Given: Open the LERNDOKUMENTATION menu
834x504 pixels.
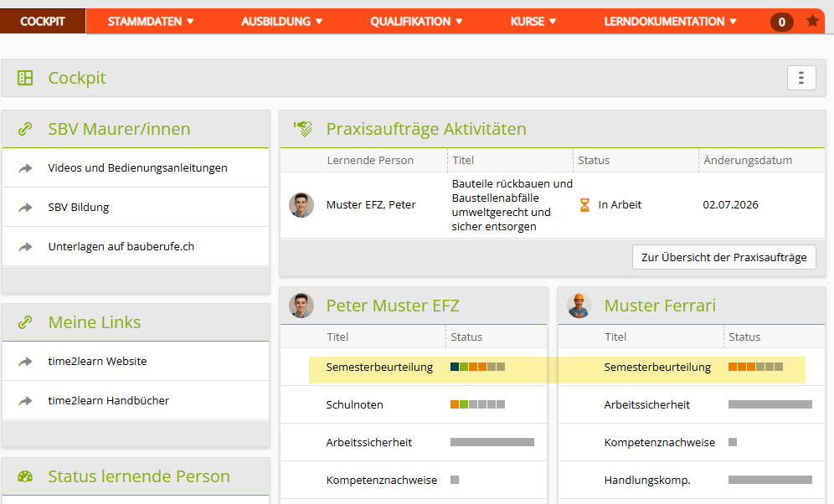Looking at the screenshot, I should click(670, 22).
